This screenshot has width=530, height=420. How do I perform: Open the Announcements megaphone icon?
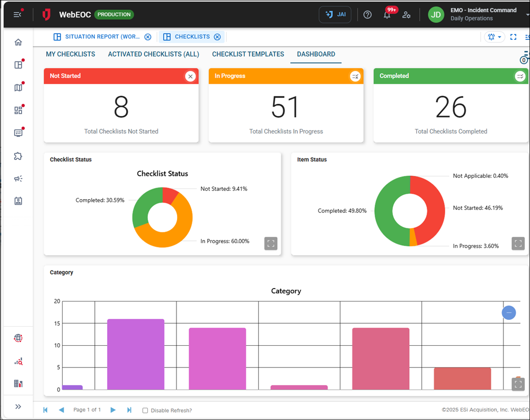[x=18, y=178]
